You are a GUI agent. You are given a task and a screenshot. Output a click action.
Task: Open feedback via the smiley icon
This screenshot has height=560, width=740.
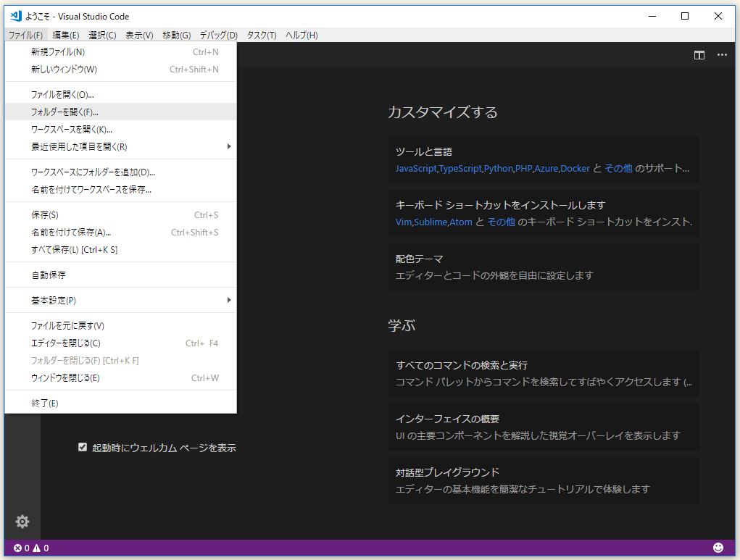tap(718, 548)
